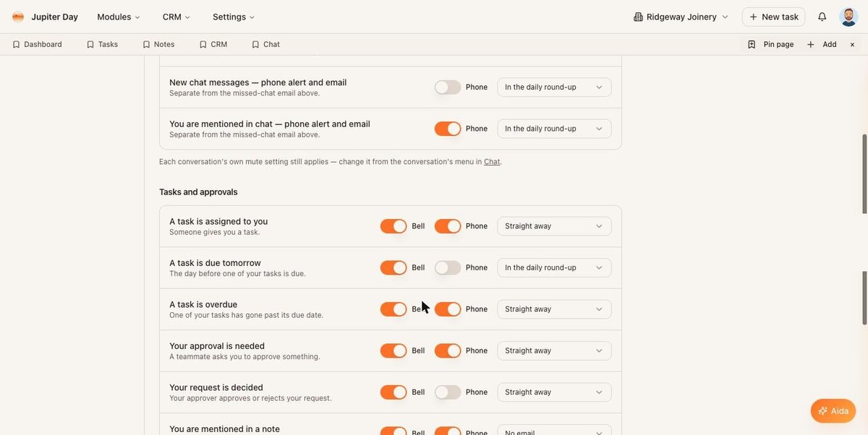Click 'A task is overdue' row title
868x435 pixels.
point(203,304)
